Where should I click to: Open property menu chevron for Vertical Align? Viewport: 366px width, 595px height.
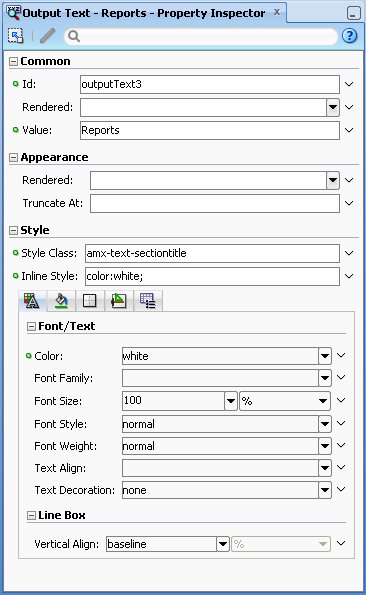[x=341, y=543]
